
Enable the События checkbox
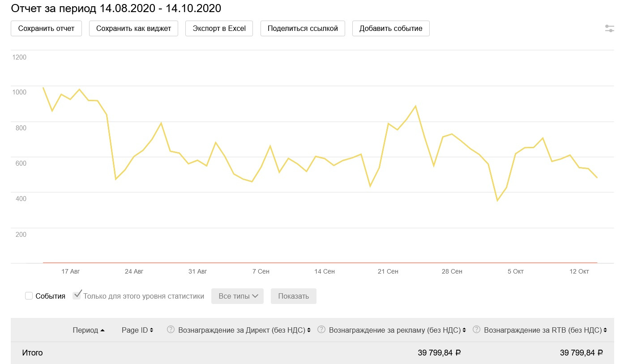29,296
